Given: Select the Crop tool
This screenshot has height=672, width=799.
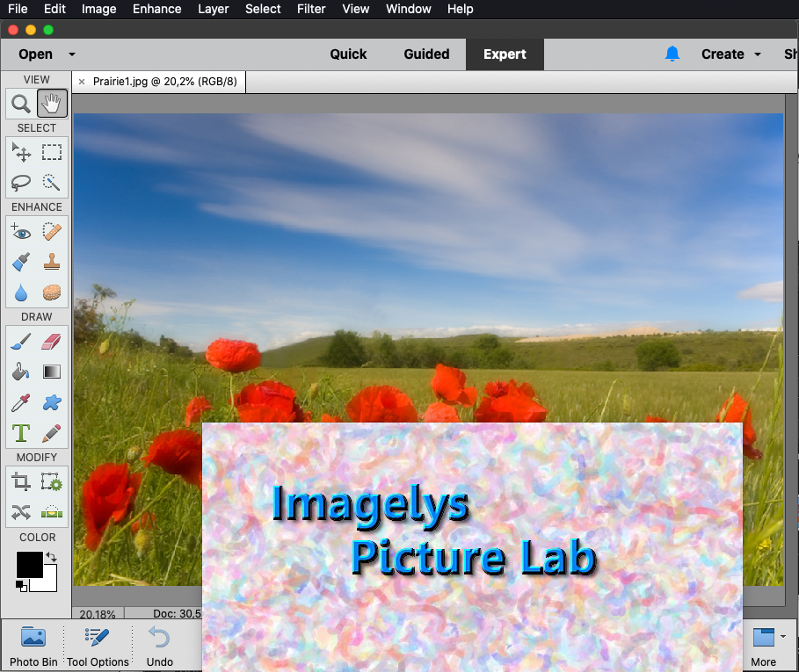Looking at the screenshot, I should [x=21, y=481].
